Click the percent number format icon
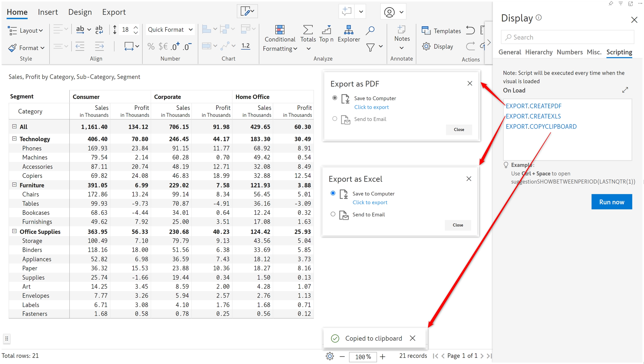 [151, 46]
